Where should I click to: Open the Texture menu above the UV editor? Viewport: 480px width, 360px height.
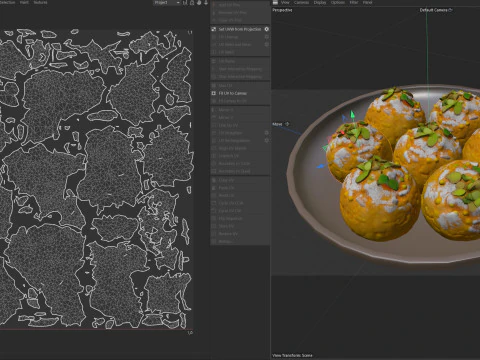point(40,2)
